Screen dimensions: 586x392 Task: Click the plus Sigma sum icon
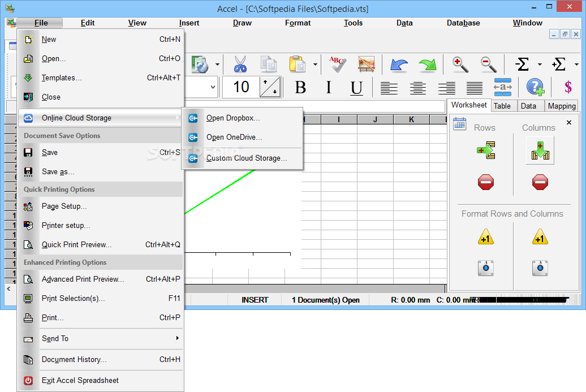559,64
